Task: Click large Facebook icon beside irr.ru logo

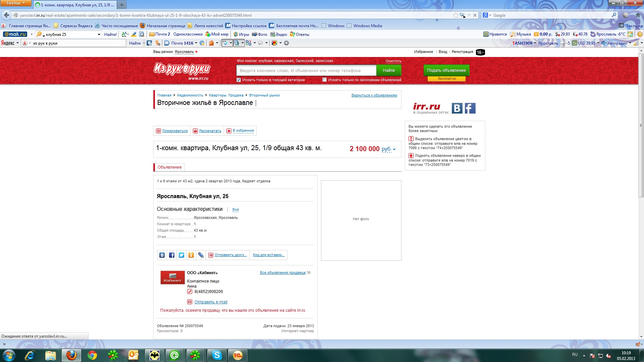Action: click(470, 108)
